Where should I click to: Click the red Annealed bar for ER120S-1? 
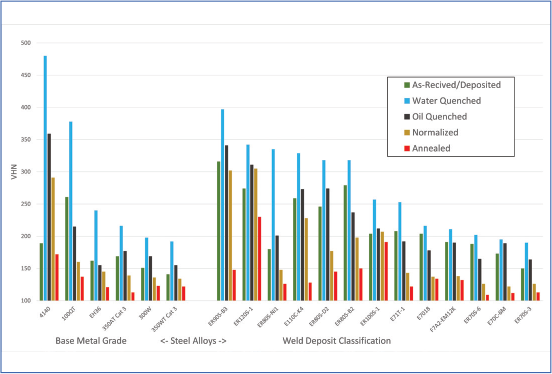[259, 259]
